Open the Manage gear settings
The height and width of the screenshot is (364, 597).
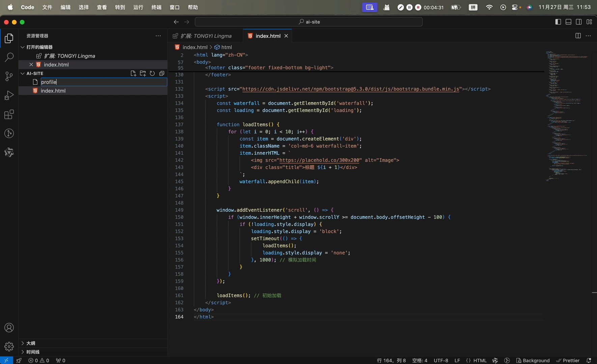point(9,346)
